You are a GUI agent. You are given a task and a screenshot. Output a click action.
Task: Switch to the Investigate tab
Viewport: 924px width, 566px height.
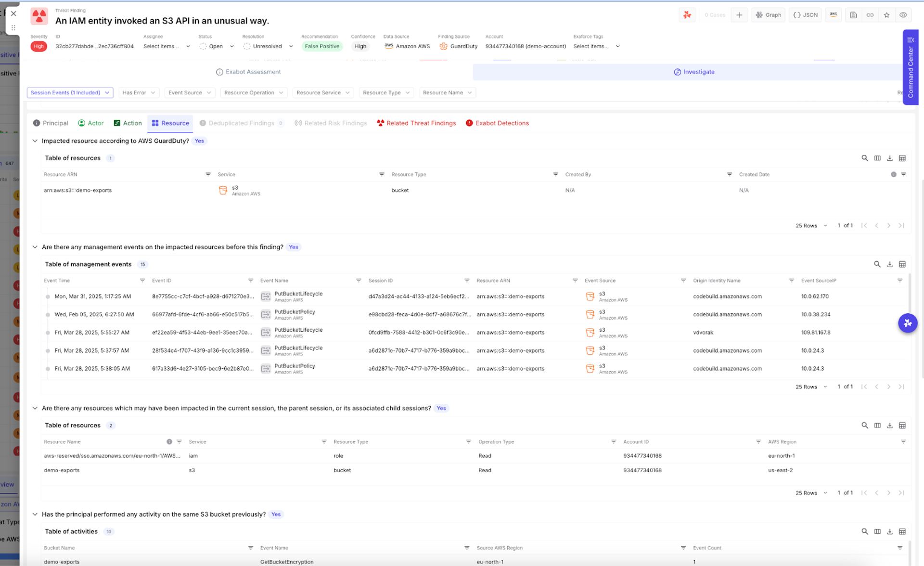694,72
